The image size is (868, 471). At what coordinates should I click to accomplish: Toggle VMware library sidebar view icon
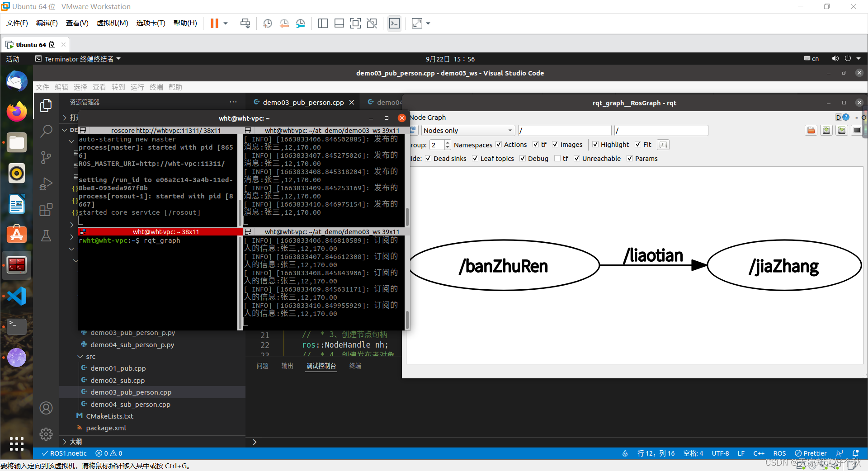pos(323,23)
